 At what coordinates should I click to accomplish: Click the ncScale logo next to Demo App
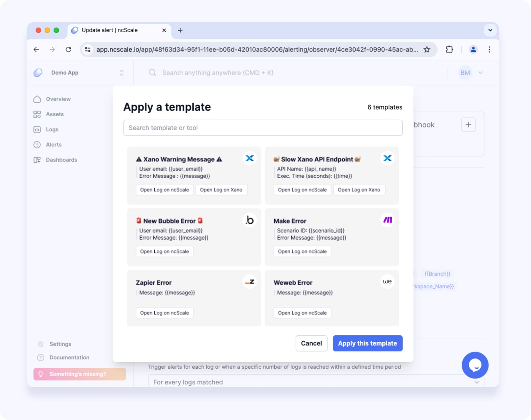coord(38,73)
